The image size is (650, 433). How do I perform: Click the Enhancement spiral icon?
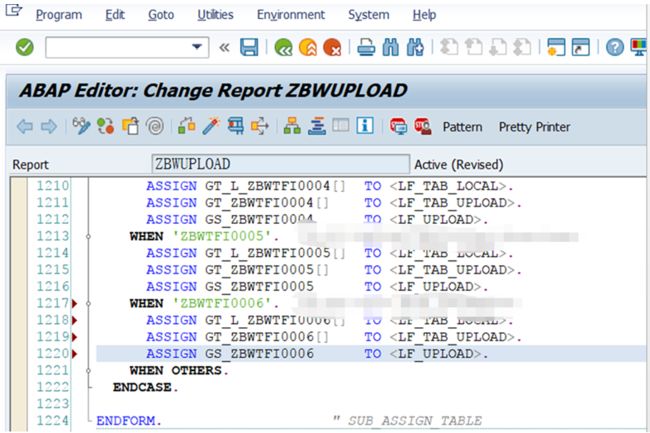[155, 126]
